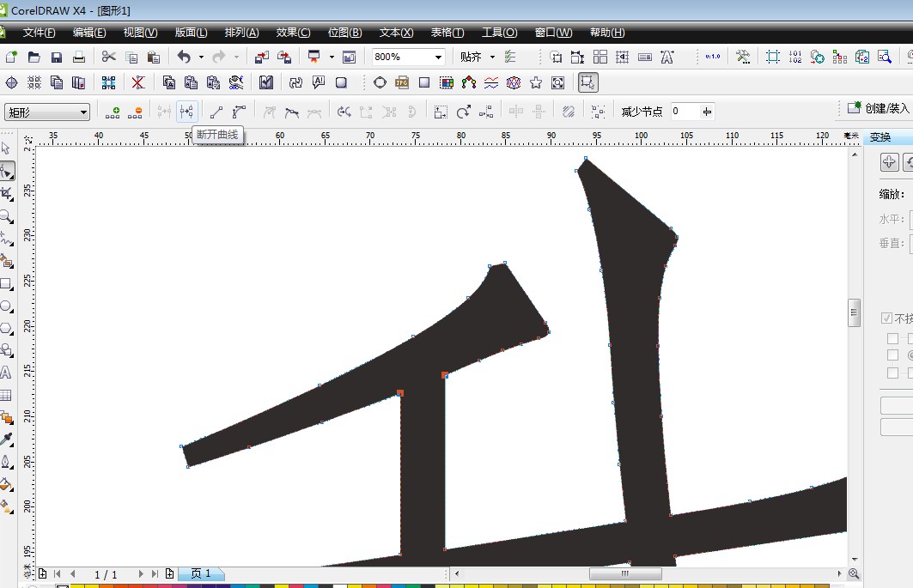Click the Convert Curve to Line icon
Image resolution: width=913 pixels, height=588 pixels.
tap(216, 112)
